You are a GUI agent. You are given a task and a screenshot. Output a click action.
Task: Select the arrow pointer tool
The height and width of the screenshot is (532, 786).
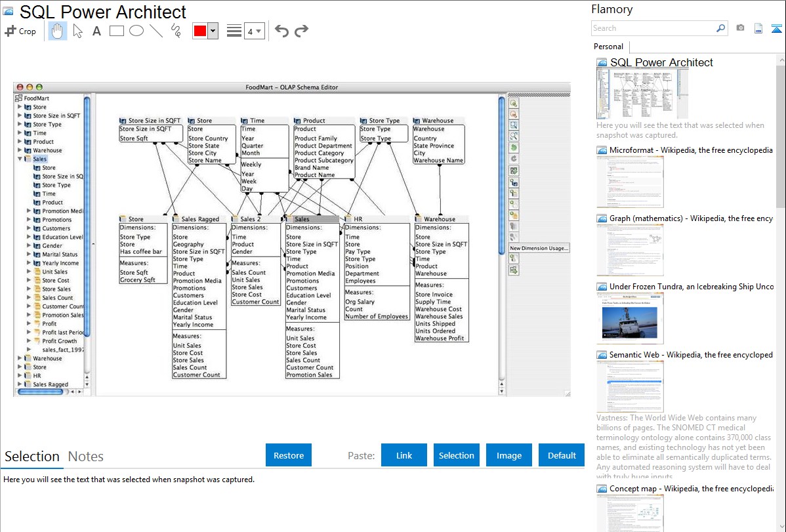tap(77, 31)
